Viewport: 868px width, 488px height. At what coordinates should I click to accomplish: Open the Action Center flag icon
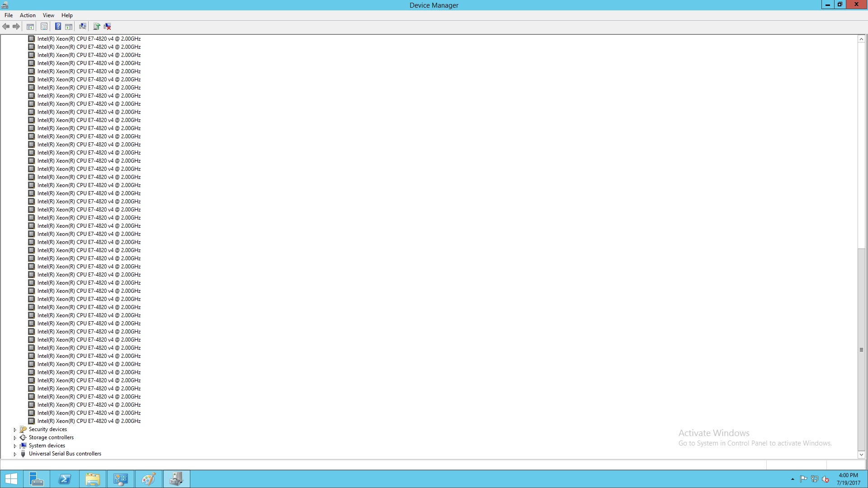pos(803,479)
